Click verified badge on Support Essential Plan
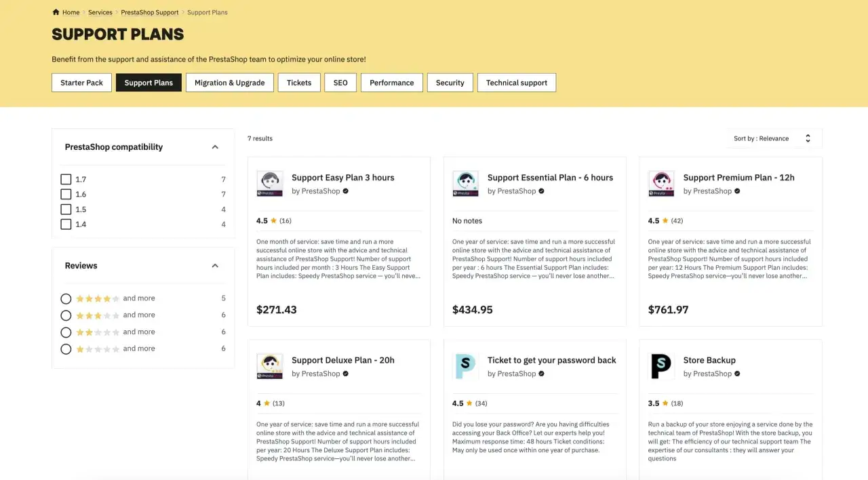 541,191
